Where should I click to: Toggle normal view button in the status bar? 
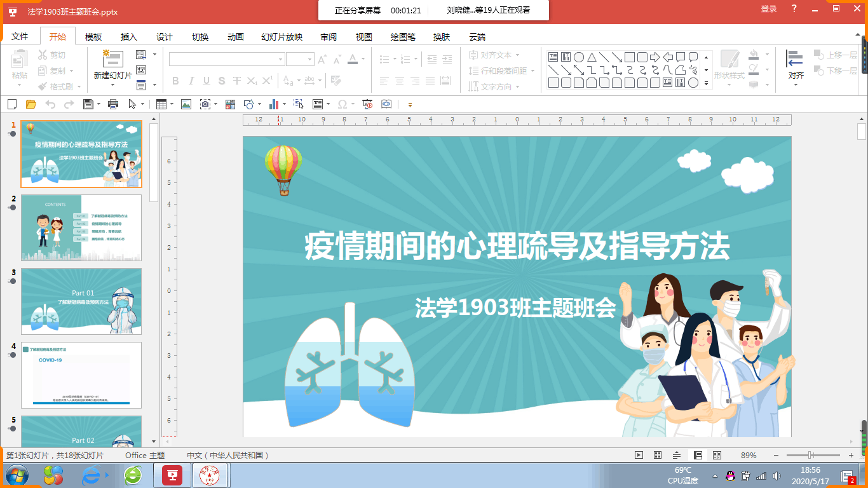pyautogui.click(x=698, y=455)
